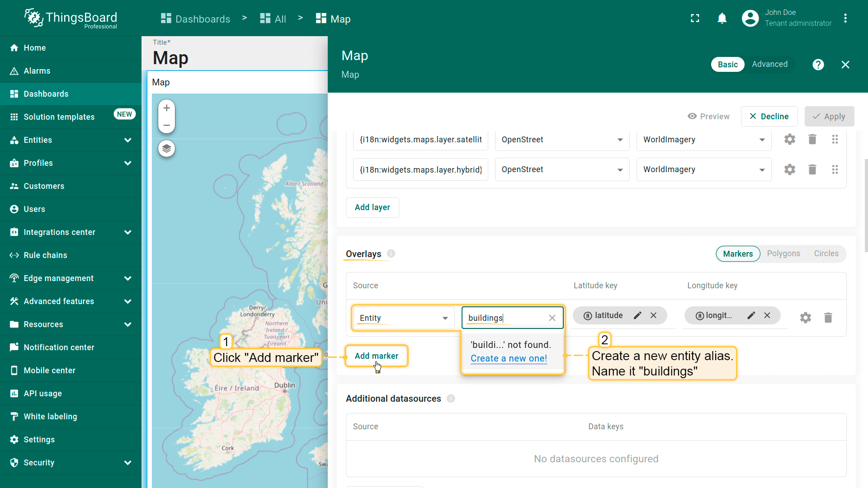Open hybrid layer OpenStreet provider dropdown

561,169
